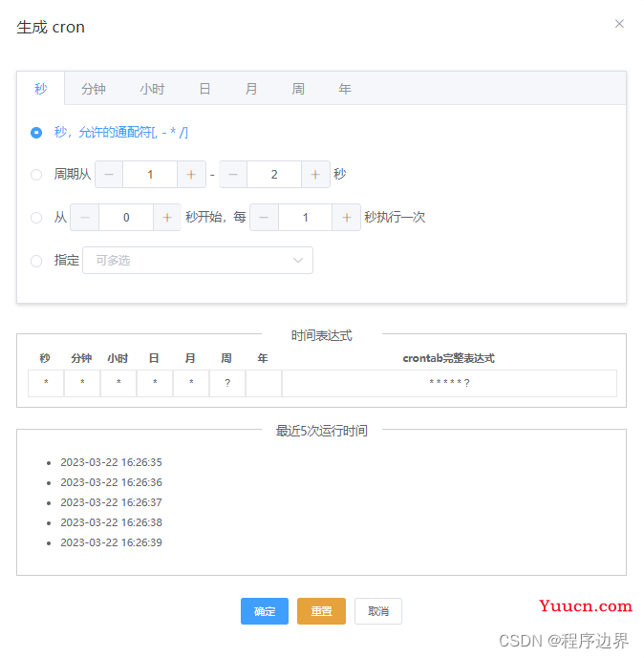Image resolution: width=644 pixels, height=658 pixels.
Task: Decrease the 周期从 start value
Action: pyautogui.click(x=109, y=174)
